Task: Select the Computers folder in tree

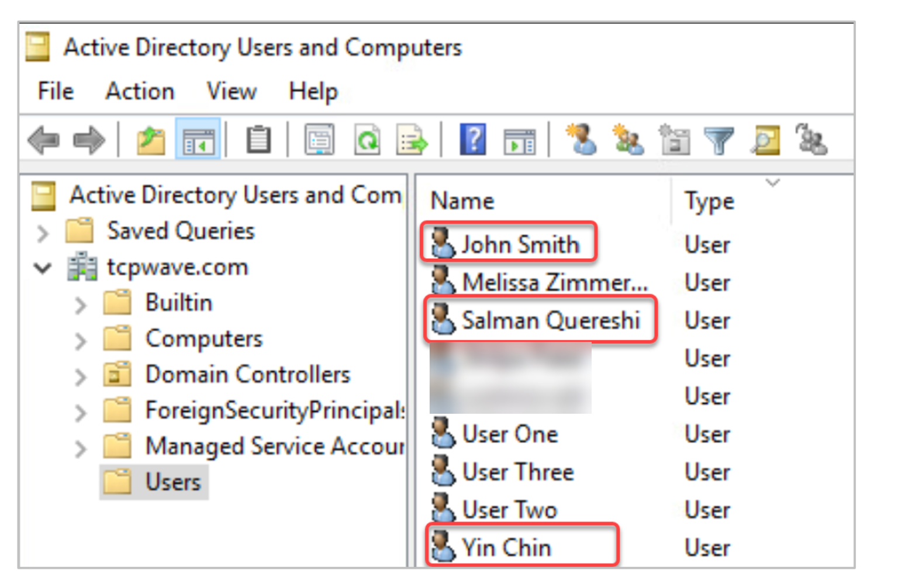Action: (x=203, y=339)
